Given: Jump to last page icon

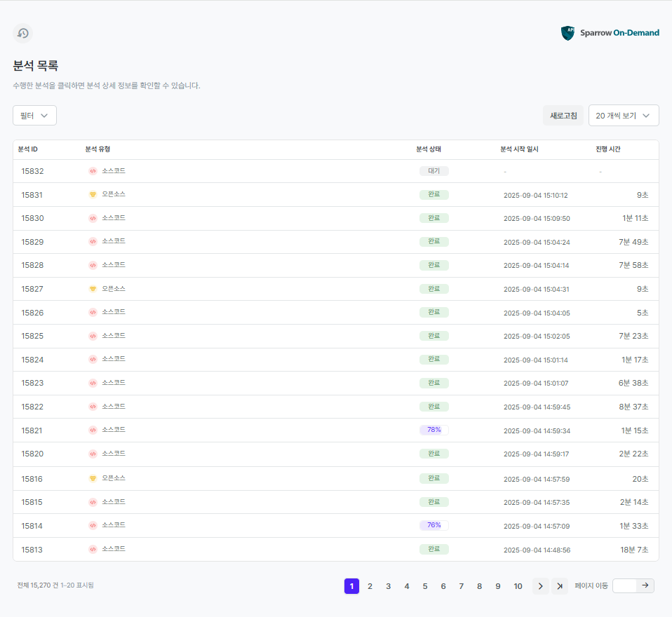Looking at the screenshot, I should point(559,586).
